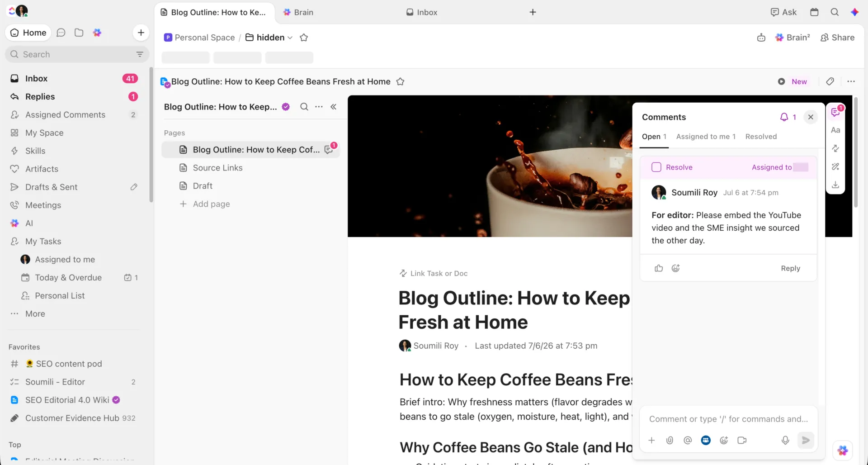
Task: Click Reply on the comment
Action: [x=790, y=268]
